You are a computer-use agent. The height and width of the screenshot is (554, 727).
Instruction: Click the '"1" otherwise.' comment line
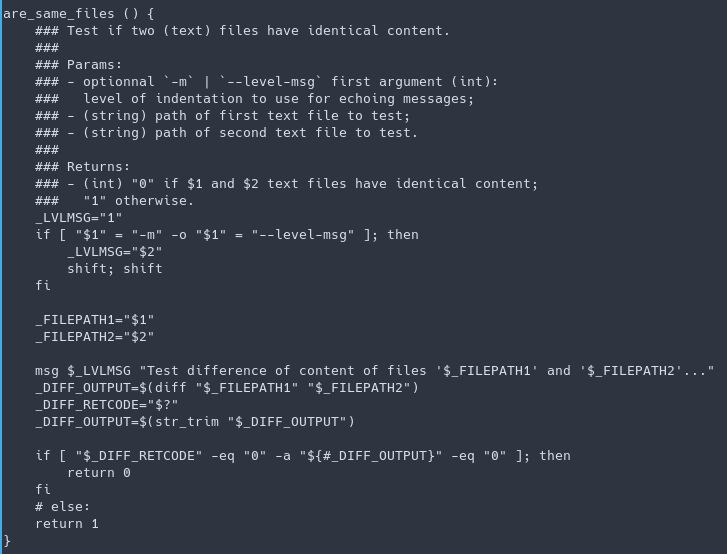[x=139, y=200]
